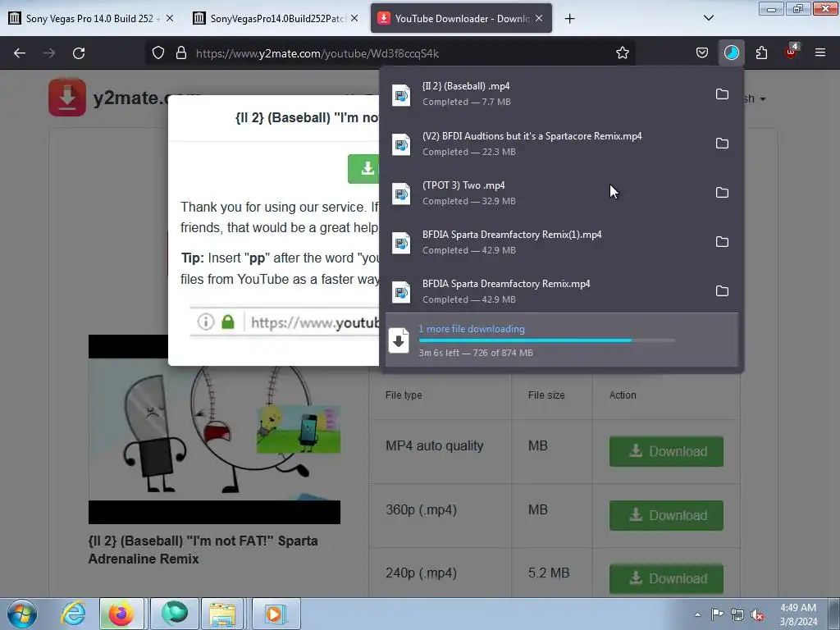The height and width of the screenshot is (630, 840).
Task: Show (TPOT 3) Two .mp4 in folder
Action: coord(722,193)
